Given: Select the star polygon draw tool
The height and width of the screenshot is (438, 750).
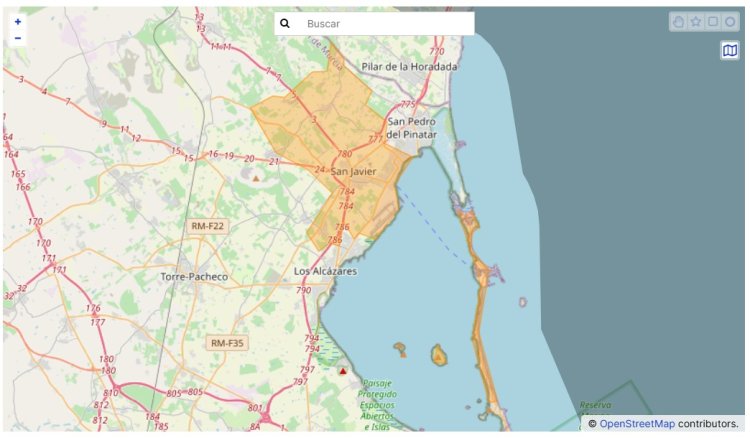Looking at the screenshot, I should 696,22.
